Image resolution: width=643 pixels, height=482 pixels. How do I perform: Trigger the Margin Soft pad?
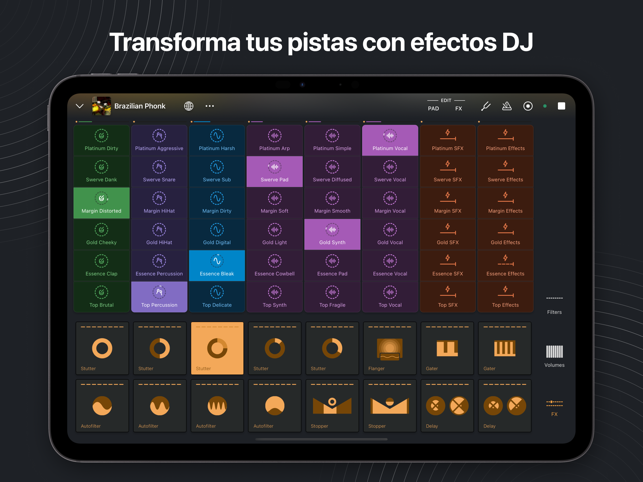click(x=274, y=203)
